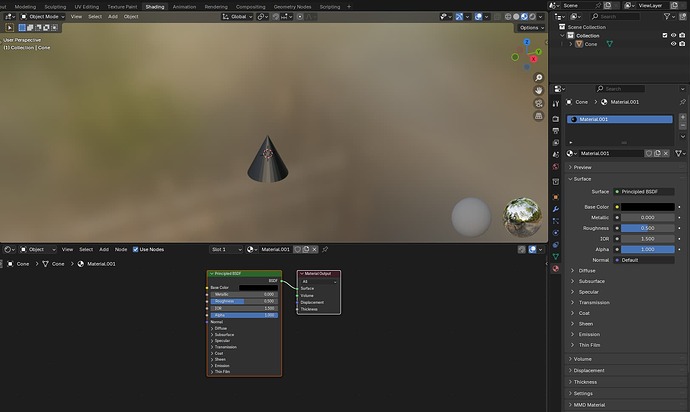The height and width of the screenshot is (412, 690).
Task: Open the Object Data triangle tab
Action: click(x=556, y=257)
